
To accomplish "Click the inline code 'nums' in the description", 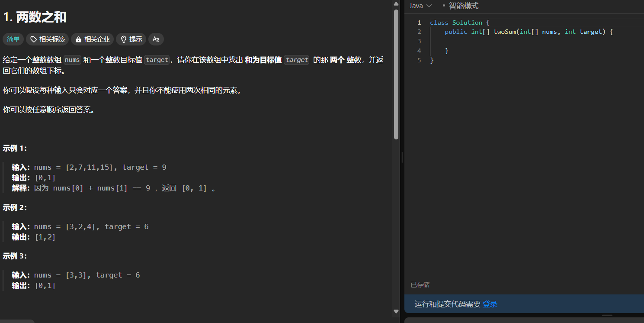I will click(x=72, y=60).
